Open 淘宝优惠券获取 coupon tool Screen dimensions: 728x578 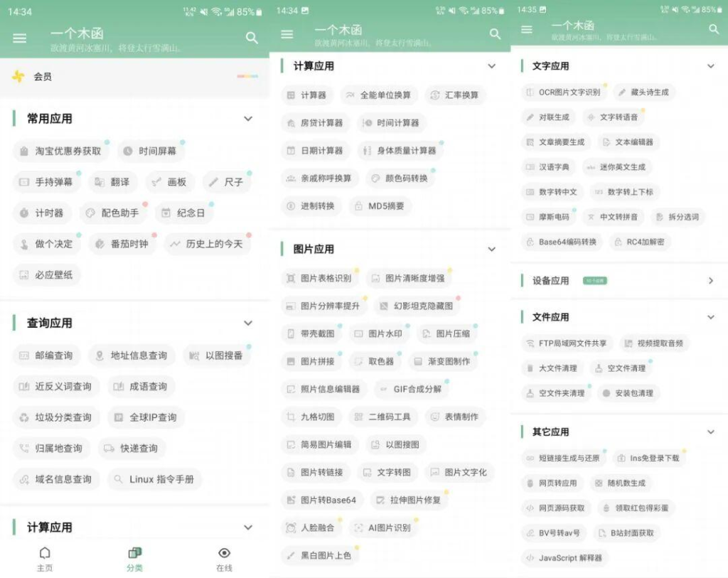tap(60, 151)
